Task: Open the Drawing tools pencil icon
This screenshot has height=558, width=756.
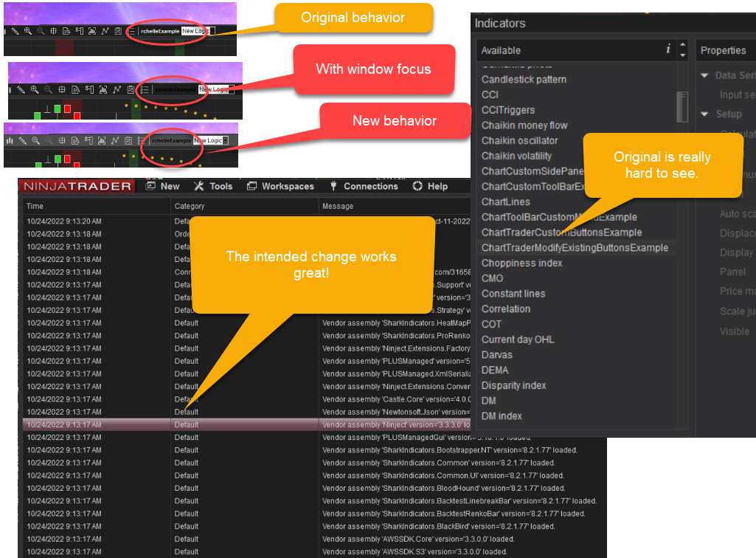Action: [x=23, y=139]
